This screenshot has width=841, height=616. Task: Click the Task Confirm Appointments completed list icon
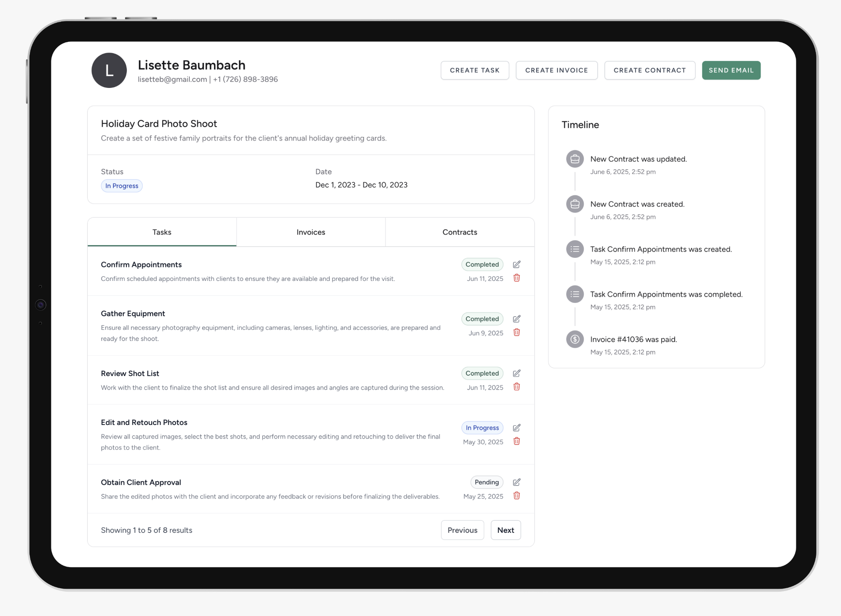(x=574, y=294)
